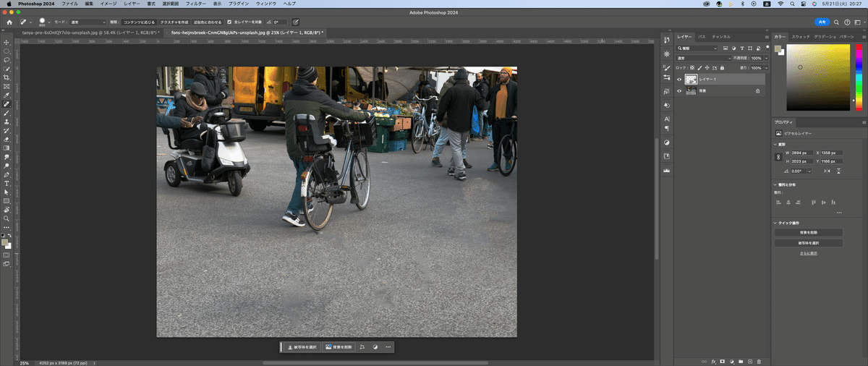
Task: Pick a color in the color field
Action: pos(820,77)
